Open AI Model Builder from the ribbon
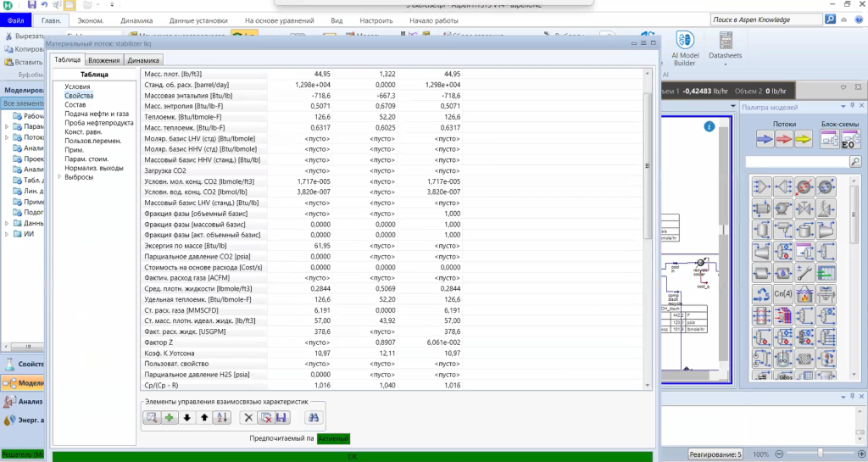The image size is (868, 462). pyautogui.click(x=685, y=47)
